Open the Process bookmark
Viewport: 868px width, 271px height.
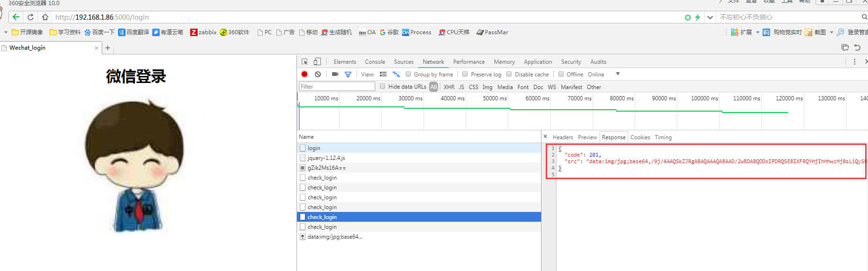tap(416, 32)
